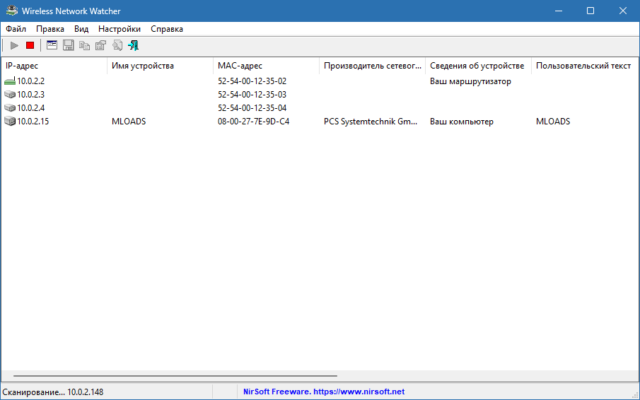
Task: Click the Find toolbar icon
Action: [x=117, y=45]
